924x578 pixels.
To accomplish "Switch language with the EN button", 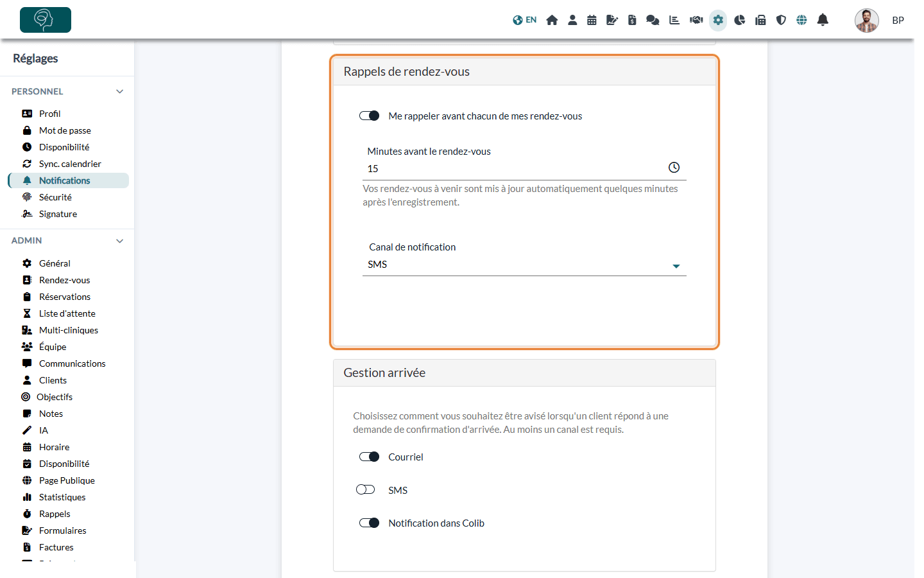I will tap(525, 20).
